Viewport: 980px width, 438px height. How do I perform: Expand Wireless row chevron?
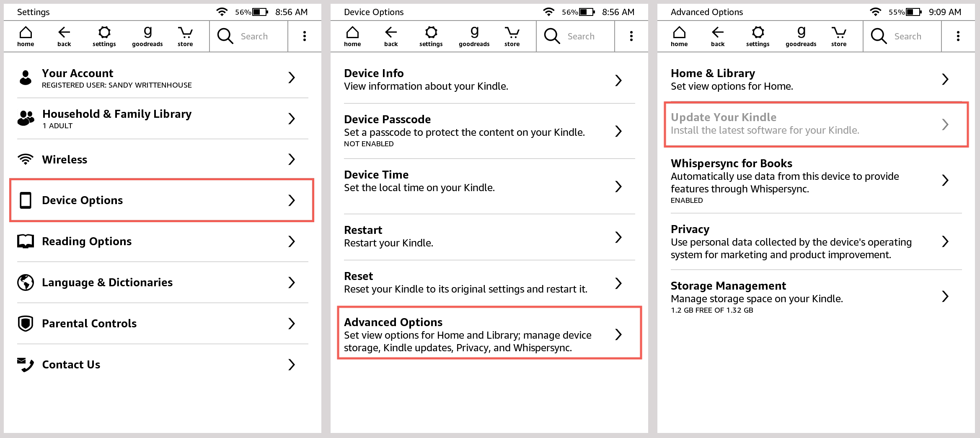tap(292, 159)
